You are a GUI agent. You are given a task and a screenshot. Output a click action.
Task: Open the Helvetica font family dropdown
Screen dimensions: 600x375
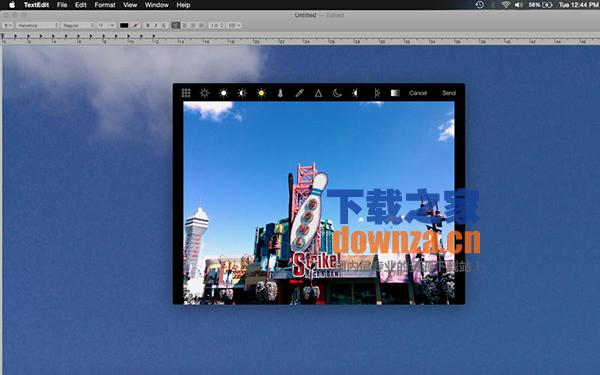click(38, 25)
